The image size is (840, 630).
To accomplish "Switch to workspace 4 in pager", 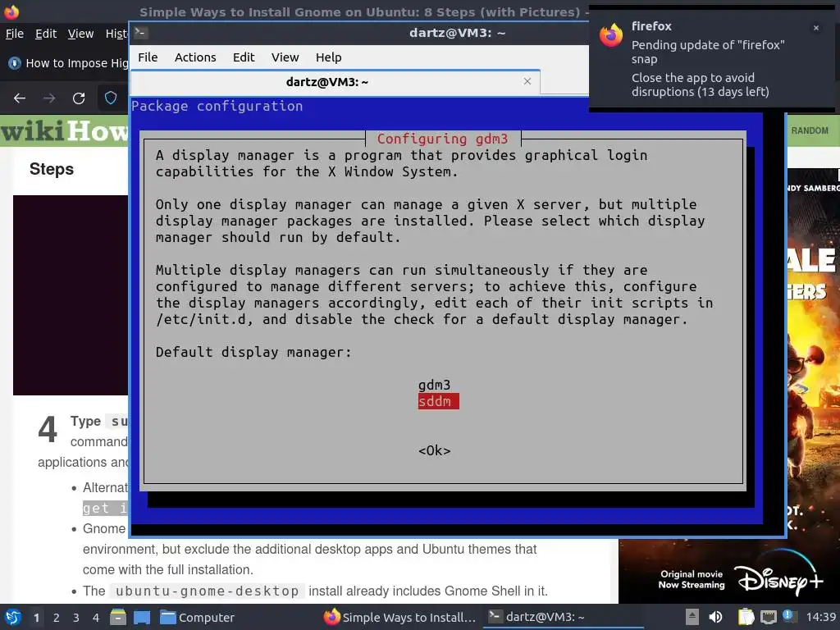I will 96,618.
